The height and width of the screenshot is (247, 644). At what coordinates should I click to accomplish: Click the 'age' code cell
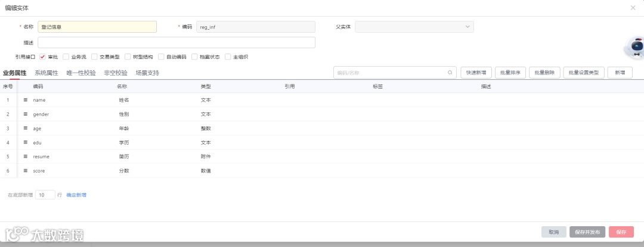(37, 128)
